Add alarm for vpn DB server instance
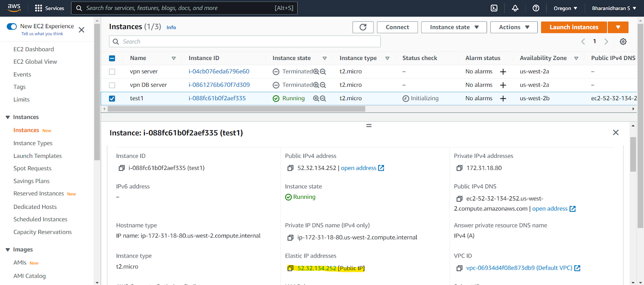This screenshot has height=285, width=644. 503,85
